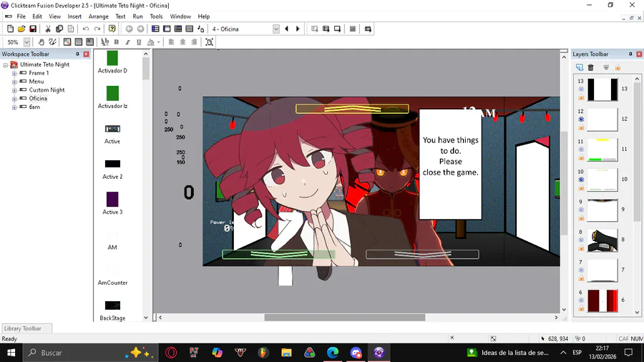Open the Storyboard Editor
The width and height of the screenshot is (644, 362).
[155, 29]
